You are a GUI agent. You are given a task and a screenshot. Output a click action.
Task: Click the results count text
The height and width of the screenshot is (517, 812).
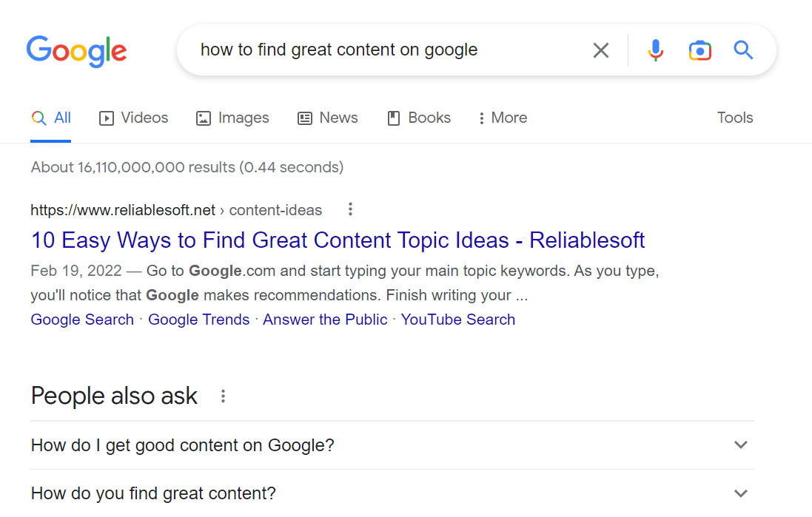(187, 167)
